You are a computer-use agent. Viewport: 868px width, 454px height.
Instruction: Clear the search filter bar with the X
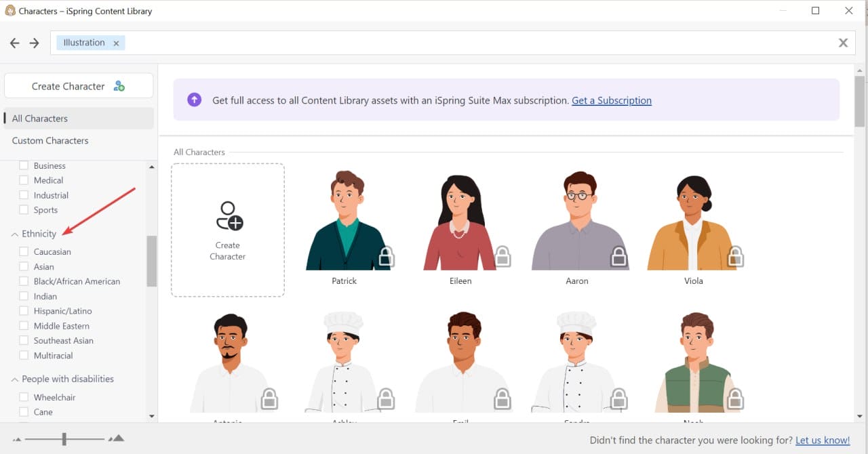tap(844, 42)
